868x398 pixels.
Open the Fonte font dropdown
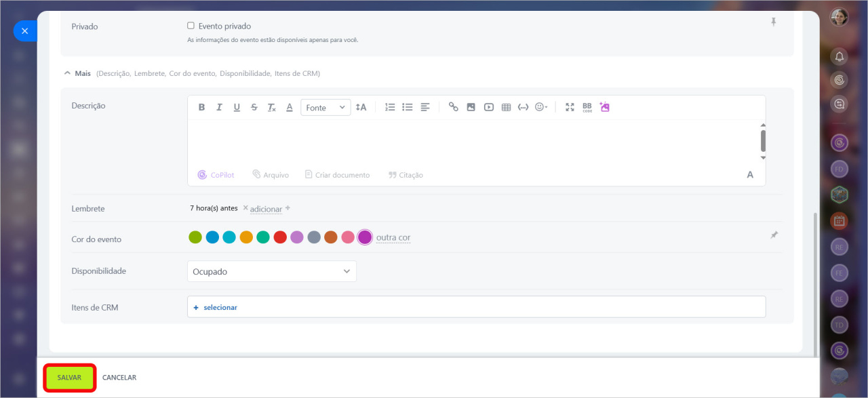(x=325, y=108)
